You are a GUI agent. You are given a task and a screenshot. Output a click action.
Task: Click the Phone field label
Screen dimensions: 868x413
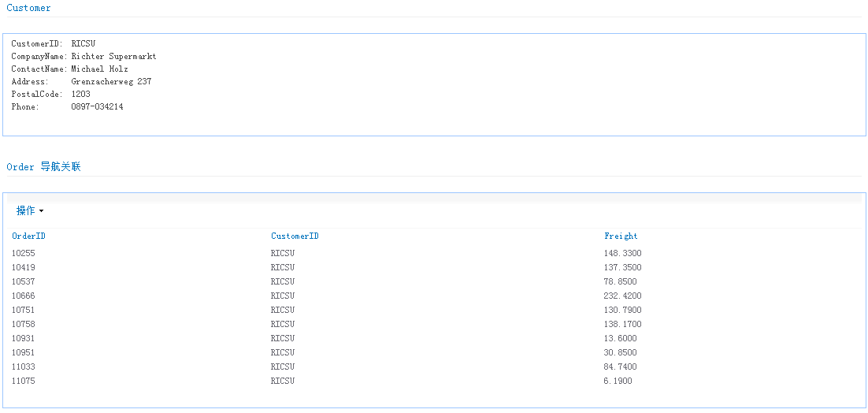click(25, 107)
